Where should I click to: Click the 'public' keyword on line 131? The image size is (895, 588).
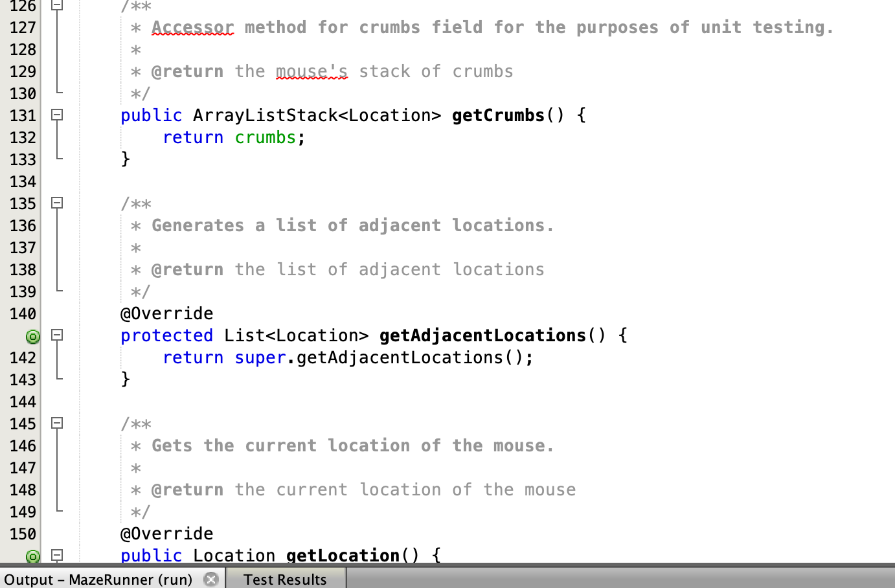[x=151, y=115]
